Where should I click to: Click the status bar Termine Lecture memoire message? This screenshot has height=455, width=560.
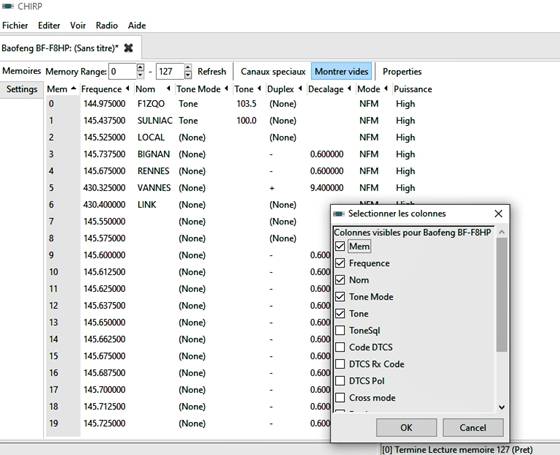[458, 449]
